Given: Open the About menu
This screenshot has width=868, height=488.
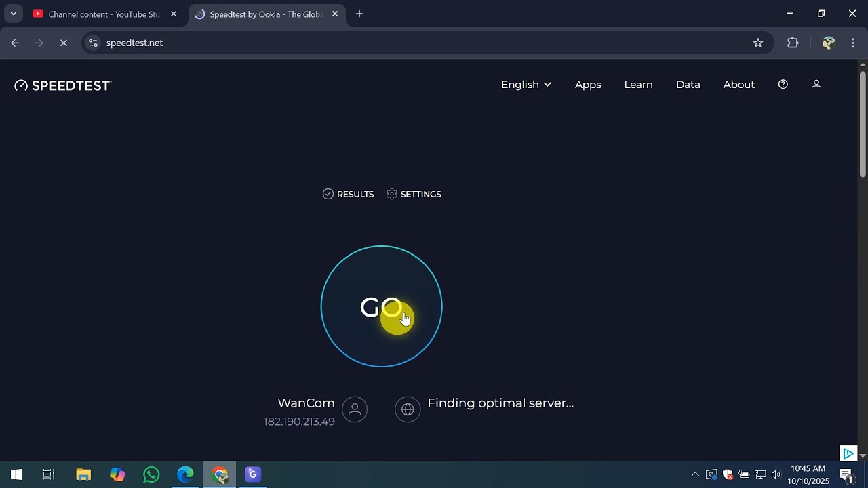Looking at the screenshot, I should pos(738,85).
